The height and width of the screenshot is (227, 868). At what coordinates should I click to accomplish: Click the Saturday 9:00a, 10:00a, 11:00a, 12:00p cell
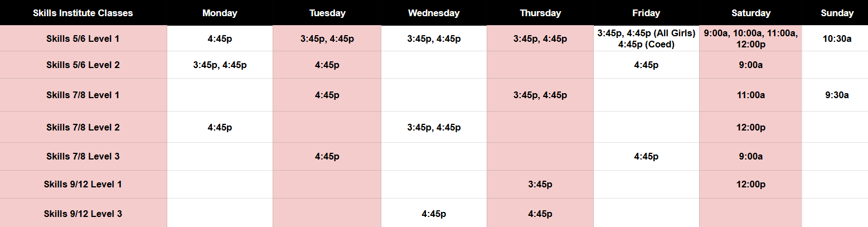pos(750,38)
